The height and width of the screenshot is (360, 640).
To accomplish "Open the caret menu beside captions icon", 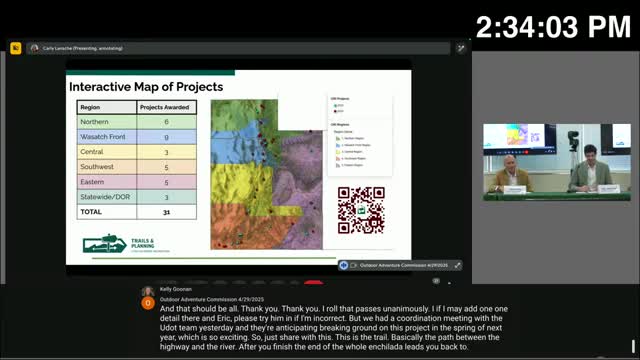I will pos(449,282).
